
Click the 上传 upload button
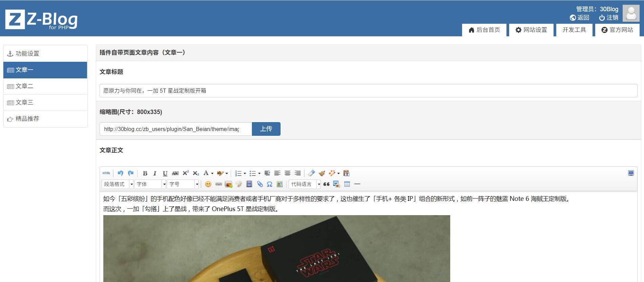click(266, 129)
